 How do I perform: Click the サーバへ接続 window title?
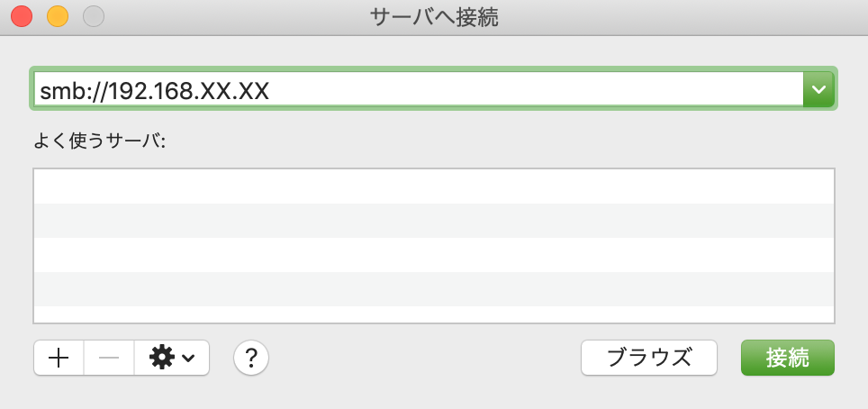click(434, 16)
